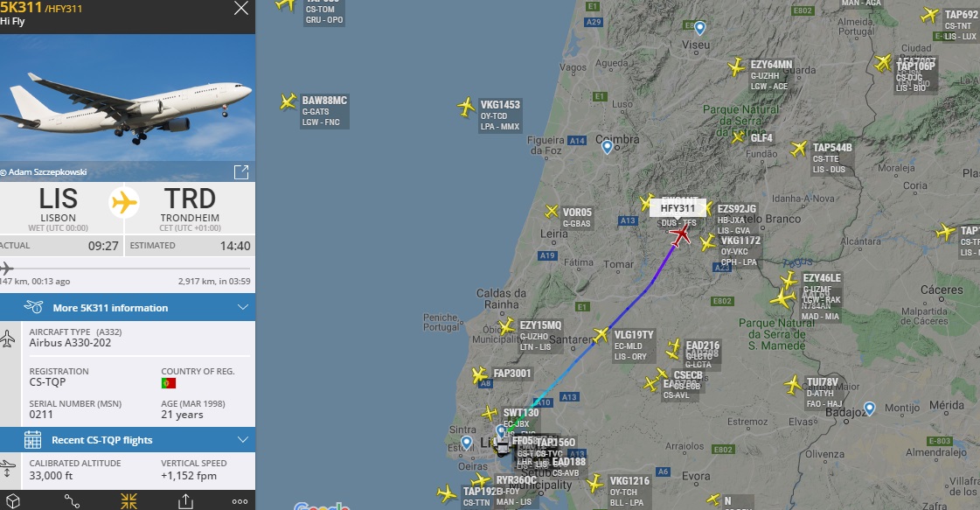Click the TUI78V aircraft icon

click(x=793, y=384)
